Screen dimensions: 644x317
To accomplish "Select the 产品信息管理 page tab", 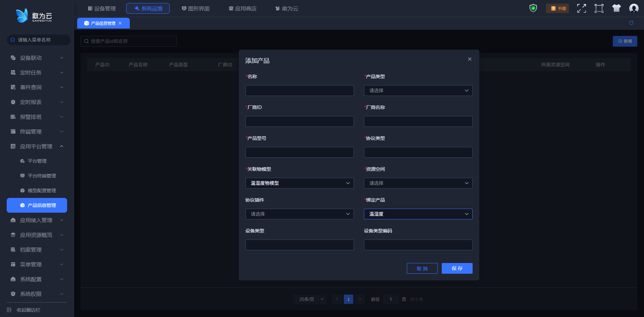I will point(103,23).
